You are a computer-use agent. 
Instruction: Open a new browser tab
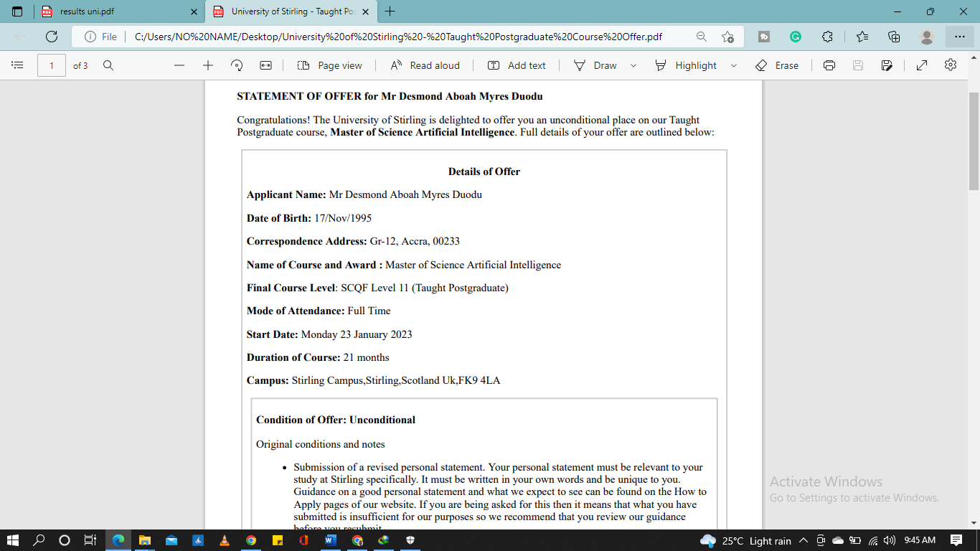[390, 11]
